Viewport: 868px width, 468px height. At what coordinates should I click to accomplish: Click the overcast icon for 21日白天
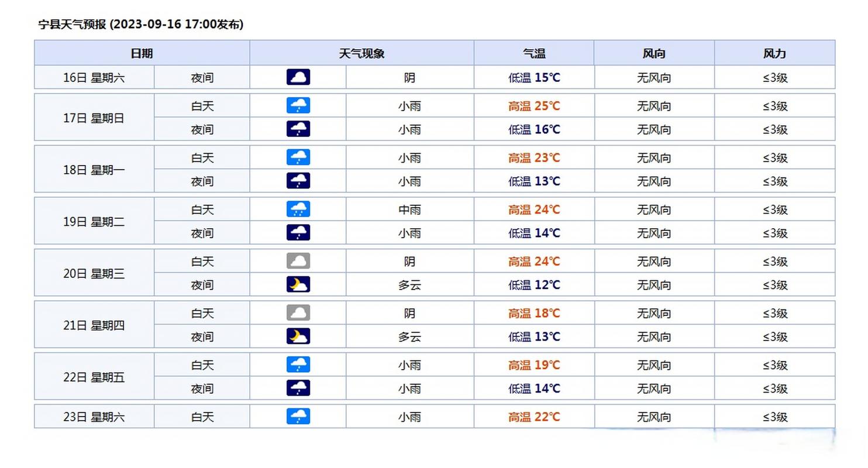(298, 312)
